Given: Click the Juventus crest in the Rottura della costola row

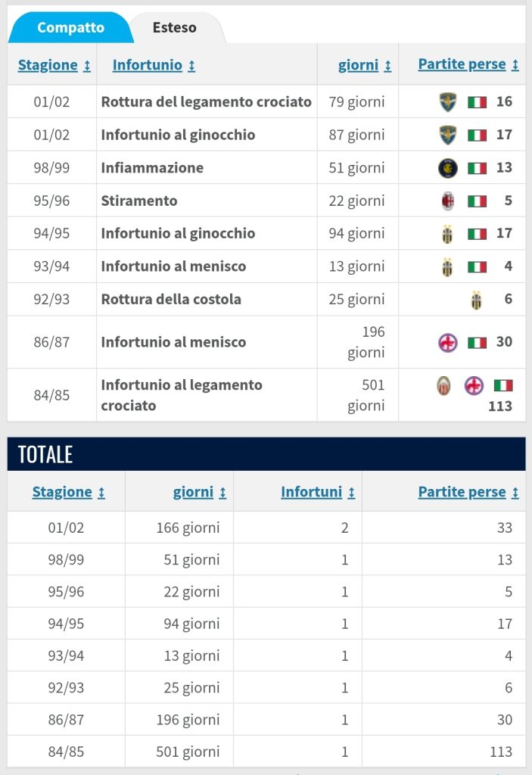Looking at the screenshot, I should click(x=476, y=300).
